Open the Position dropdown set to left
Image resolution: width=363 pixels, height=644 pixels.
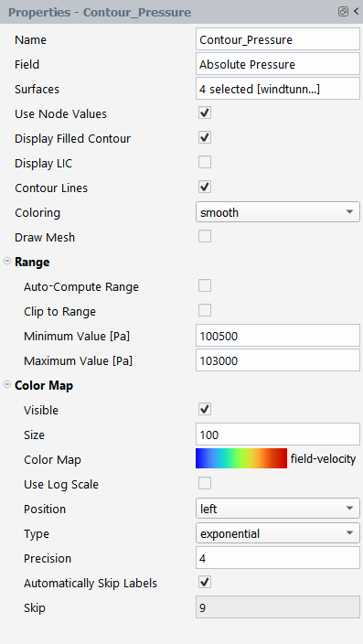pyautogui.click(x=278, y=509)
